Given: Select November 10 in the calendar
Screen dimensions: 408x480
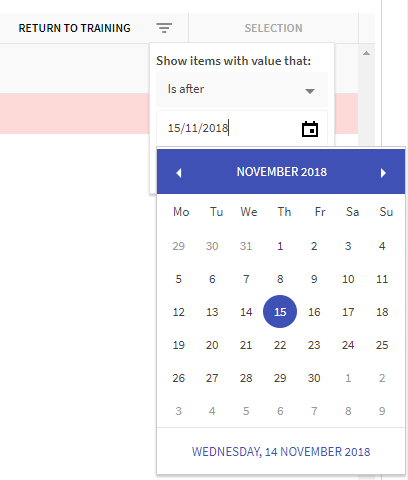Looking at the screenshot, I should (348, 279).
